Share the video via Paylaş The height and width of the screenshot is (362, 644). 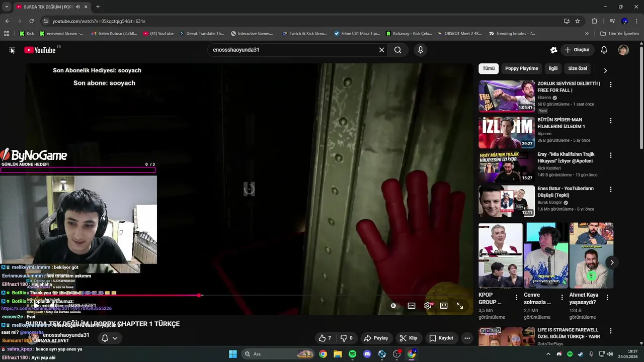376,338
